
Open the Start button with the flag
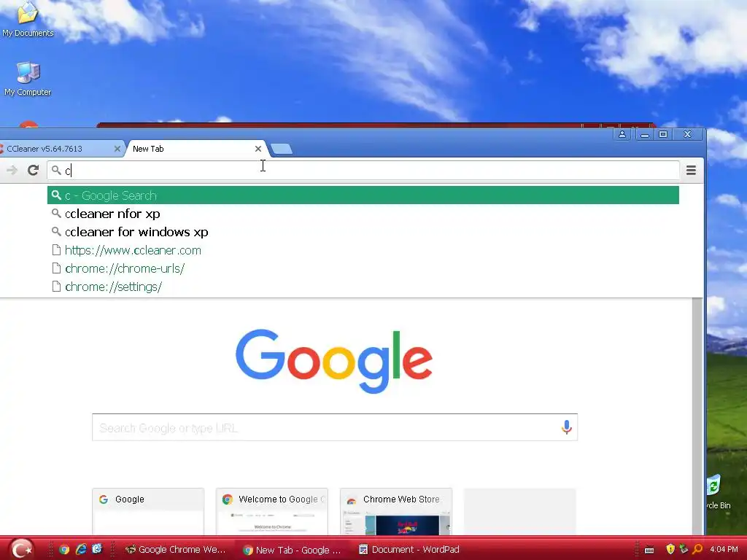pos(21,549)
